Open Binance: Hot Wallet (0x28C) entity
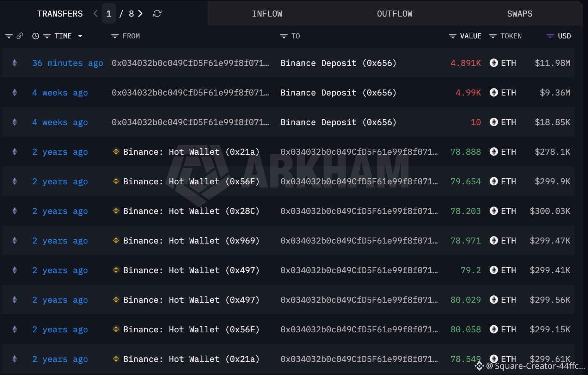This screenshot has height=375, width=588. 191,211
